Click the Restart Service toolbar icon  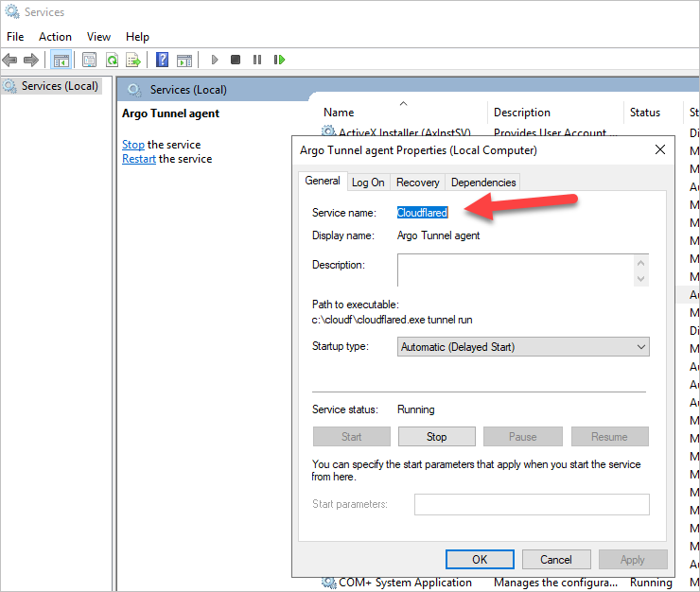point(279,60)
